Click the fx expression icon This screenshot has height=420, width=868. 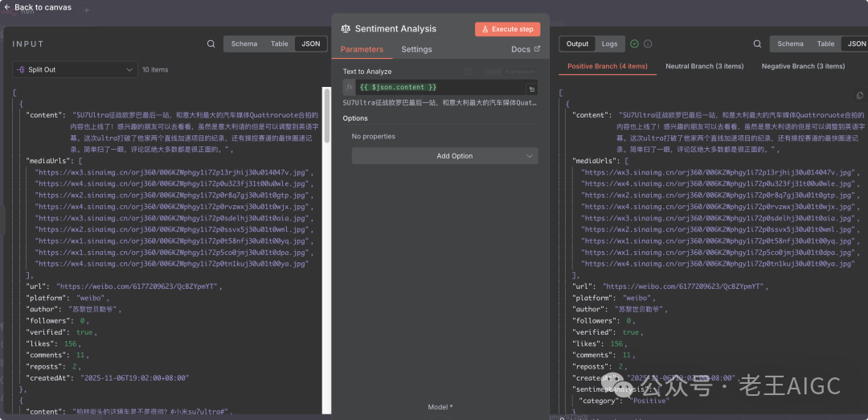click(x=350, y=88)
